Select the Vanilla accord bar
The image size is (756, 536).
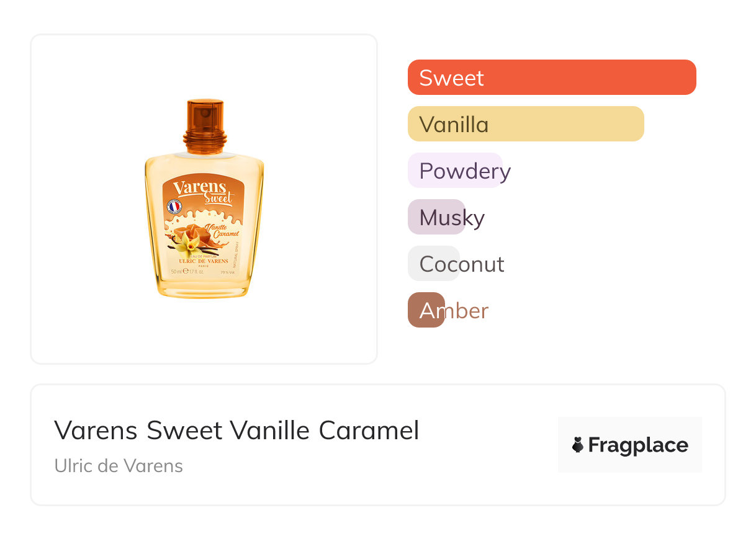[x=526, y=124]
